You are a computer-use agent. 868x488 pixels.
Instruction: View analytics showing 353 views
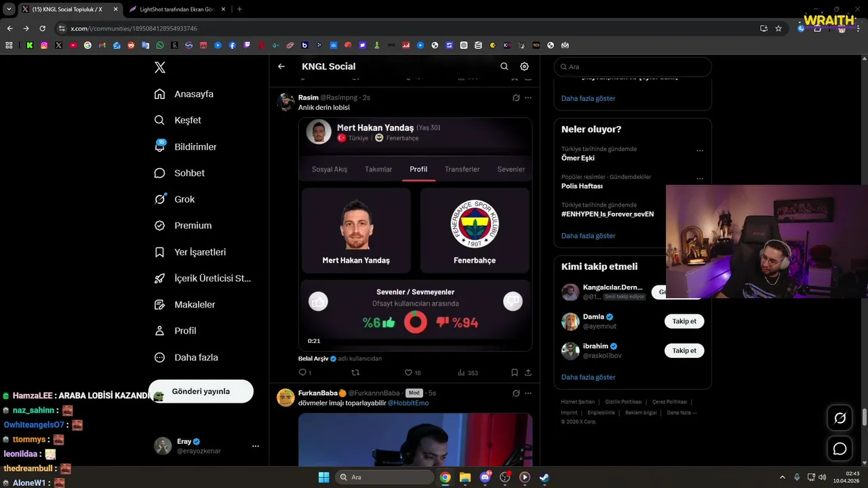468,373
